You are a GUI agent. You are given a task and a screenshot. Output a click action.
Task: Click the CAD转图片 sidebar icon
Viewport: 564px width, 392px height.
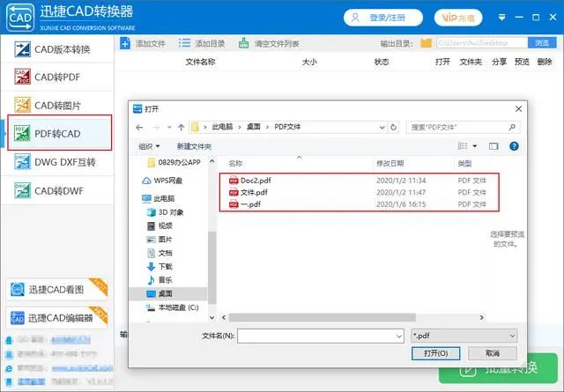(22, 105)
